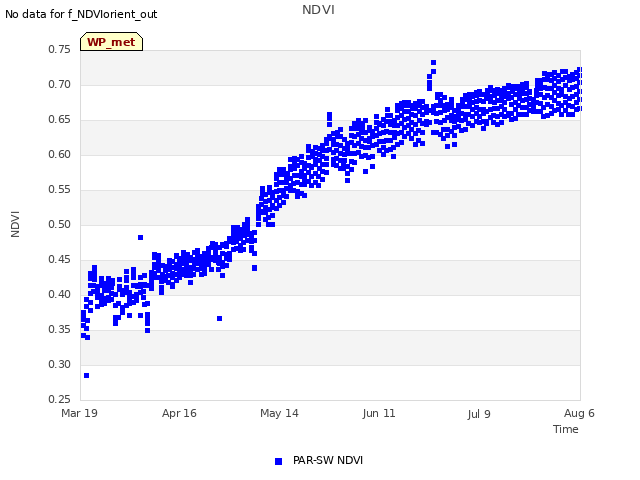Click the Aug 6 x-axis tick label
The image size is (640, 480).
tap(579, 413)
